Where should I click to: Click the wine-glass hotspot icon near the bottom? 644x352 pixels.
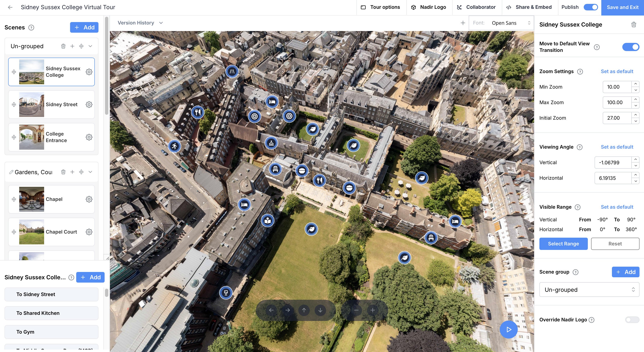point(226,293)
